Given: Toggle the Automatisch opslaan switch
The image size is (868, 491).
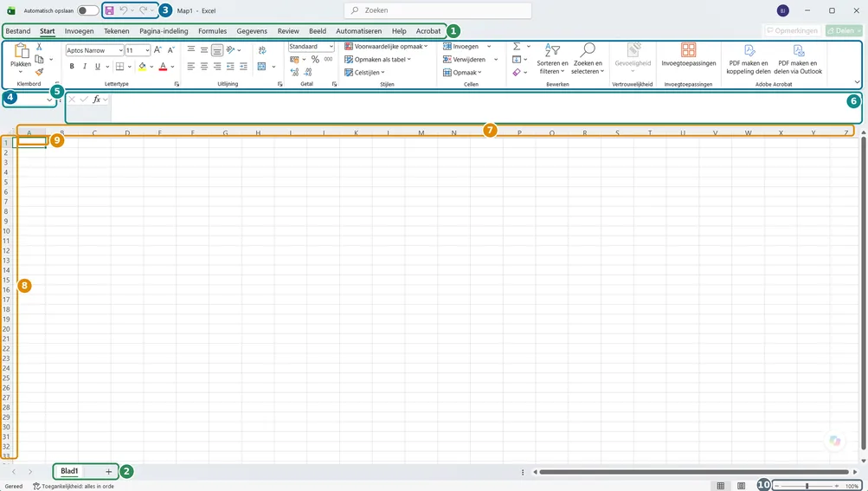Looking at the screenshot, I should [87, 10].
